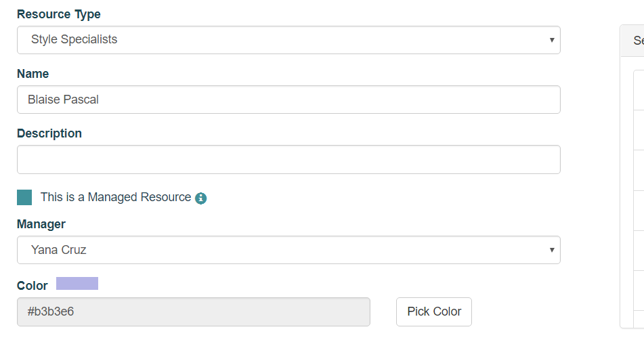Click the Name field label
The height and width of the screenshot is (342, 644).
click(x=33, y=74)
